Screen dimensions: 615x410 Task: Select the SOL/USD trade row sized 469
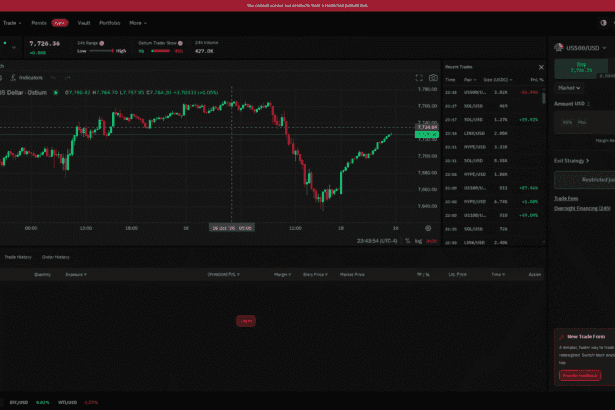click(x=493, y=106)
